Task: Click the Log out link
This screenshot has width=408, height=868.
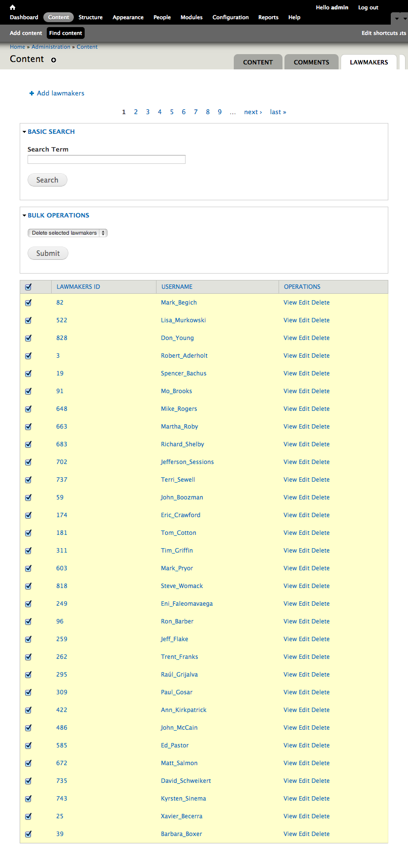Action: coord(368,7)
